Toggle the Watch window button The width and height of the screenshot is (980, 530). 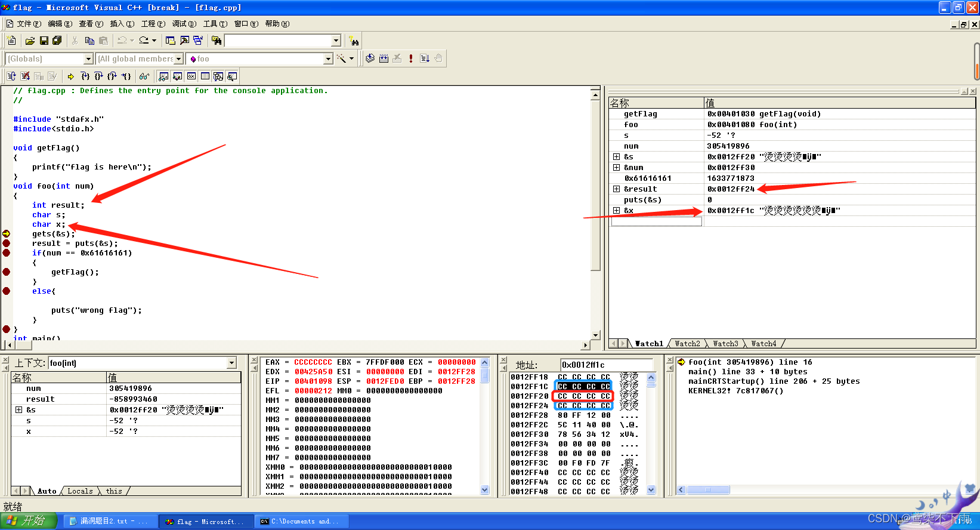[x=163, y=76]
